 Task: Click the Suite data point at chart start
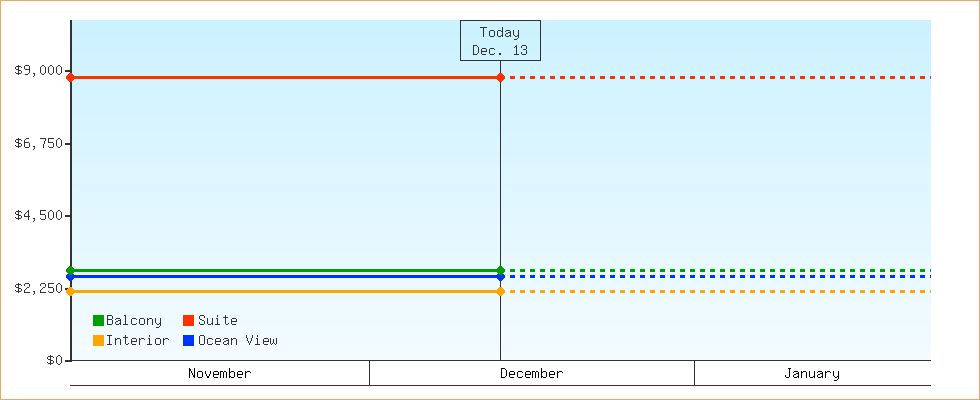pos(70,77)
